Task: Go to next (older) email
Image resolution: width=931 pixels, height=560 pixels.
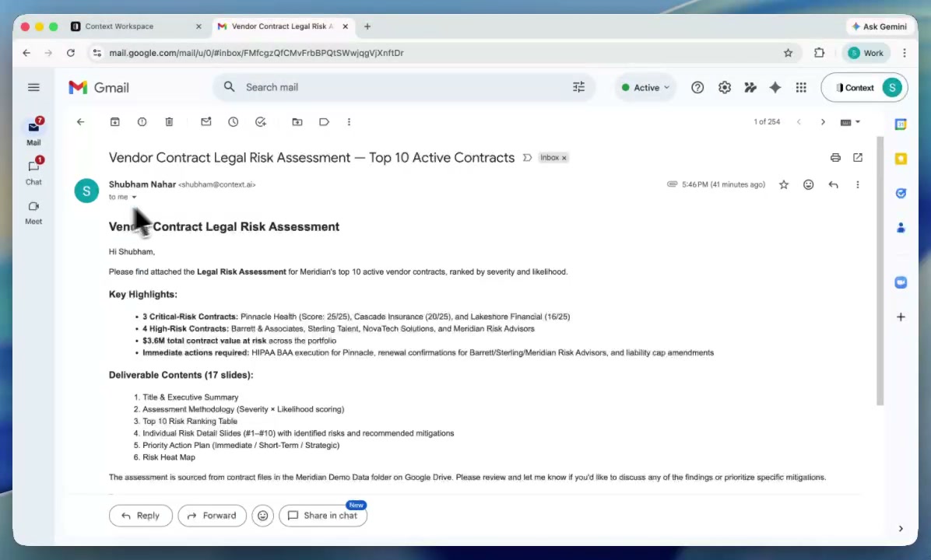Action: coord(823,122)
